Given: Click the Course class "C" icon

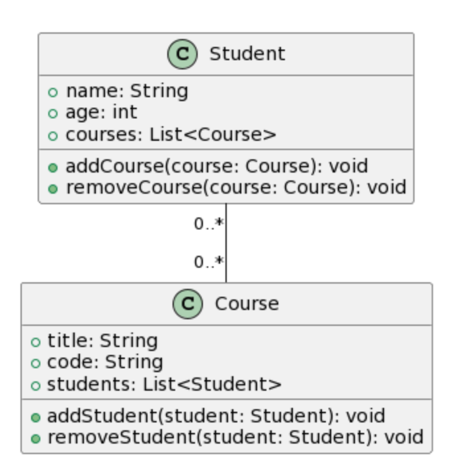Looking at the screenshot, I should 187,304.
